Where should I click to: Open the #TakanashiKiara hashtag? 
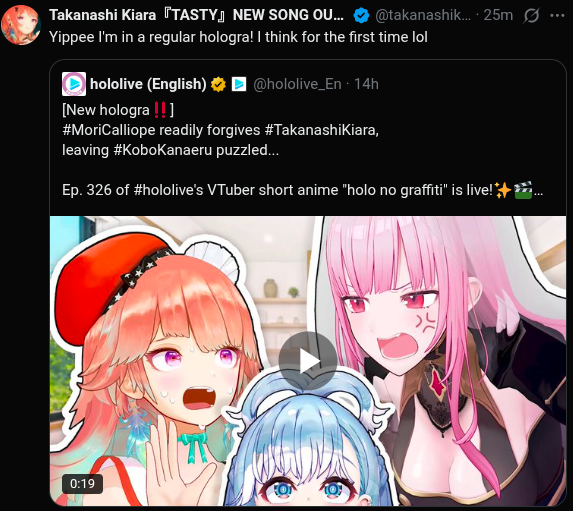click(320, 130)
